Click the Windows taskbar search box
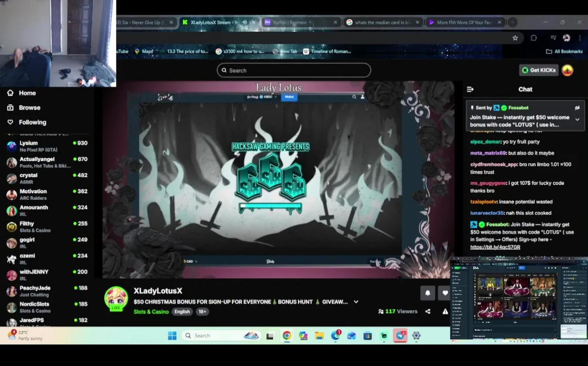 (x=221, y=335)
